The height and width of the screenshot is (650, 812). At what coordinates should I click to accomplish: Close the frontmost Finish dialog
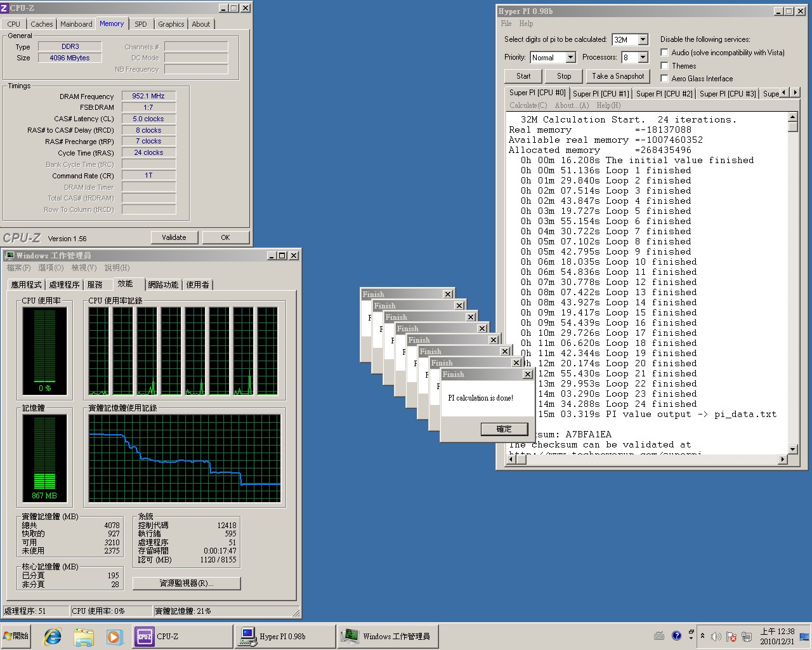(528, 375)
